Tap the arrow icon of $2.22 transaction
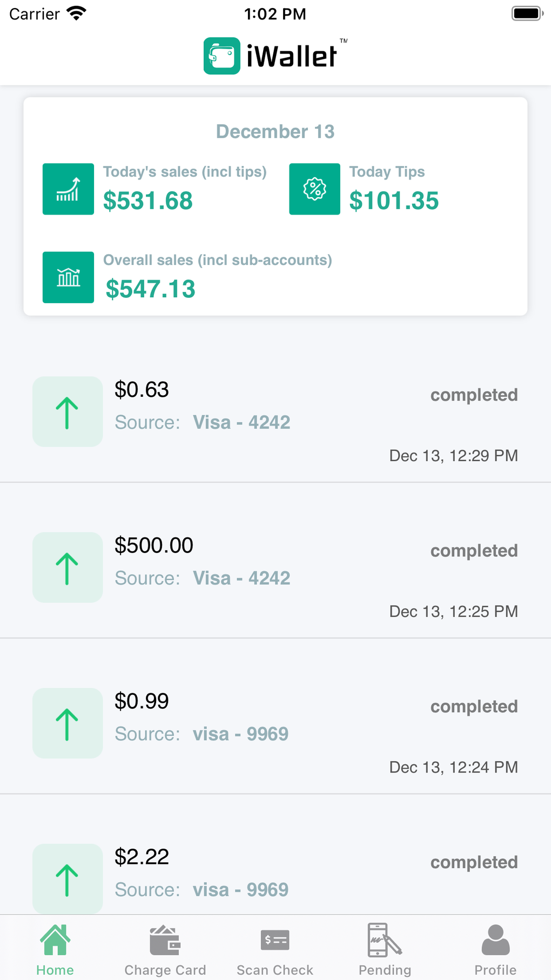This screenshot has width=551, height=980. coord(68,878)
